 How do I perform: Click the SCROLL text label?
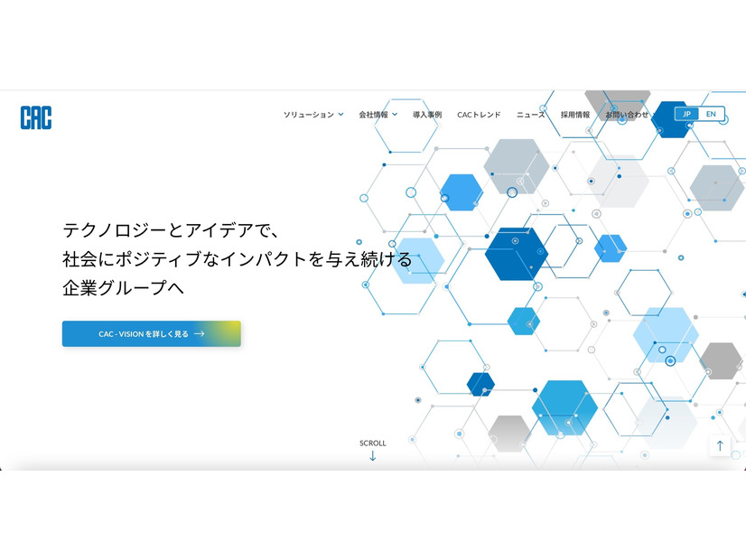pyautogui.click(x=372, y=443)
